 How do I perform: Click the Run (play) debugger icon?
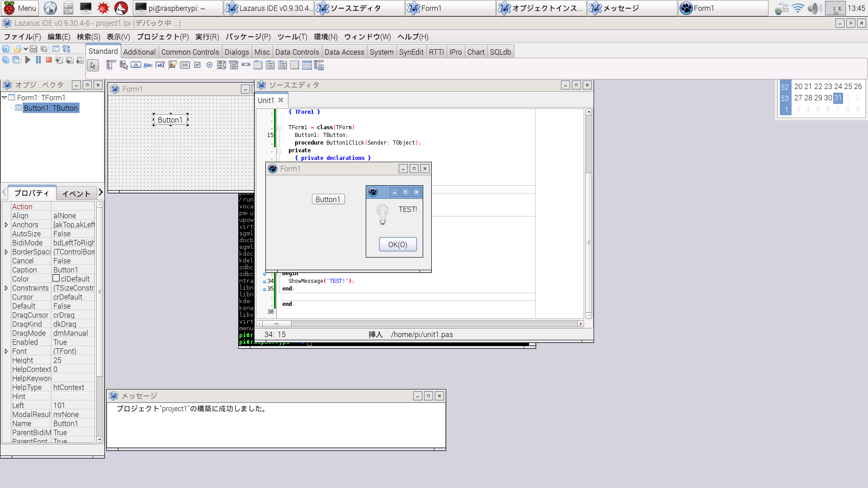click(x=28, y=60)
